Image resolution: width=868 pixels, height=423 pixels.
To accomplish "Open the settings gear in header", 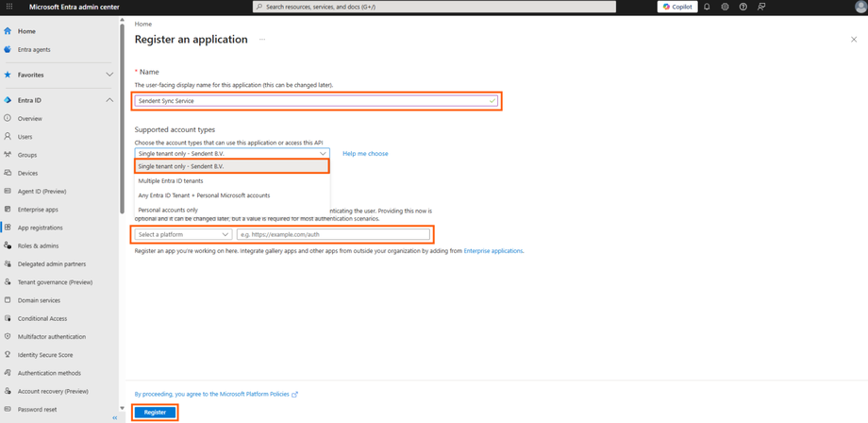I will tap(725, 7).
